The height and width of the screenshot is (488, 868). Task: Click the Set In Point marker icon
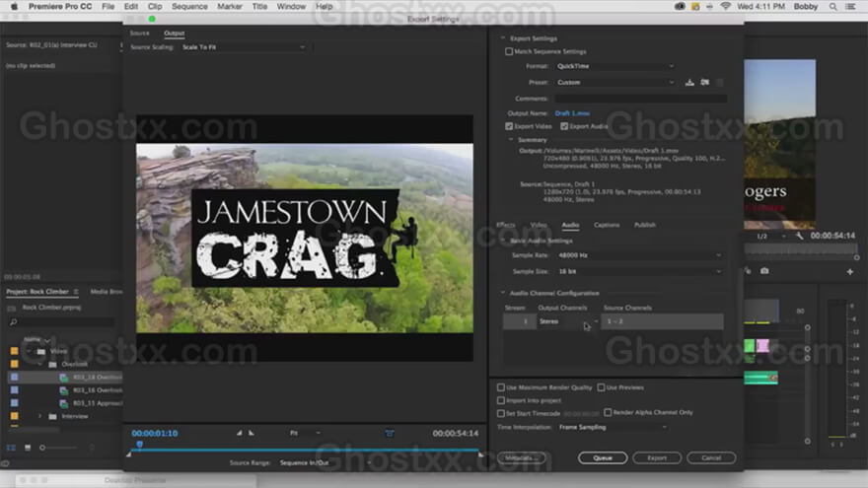point(239,433)
